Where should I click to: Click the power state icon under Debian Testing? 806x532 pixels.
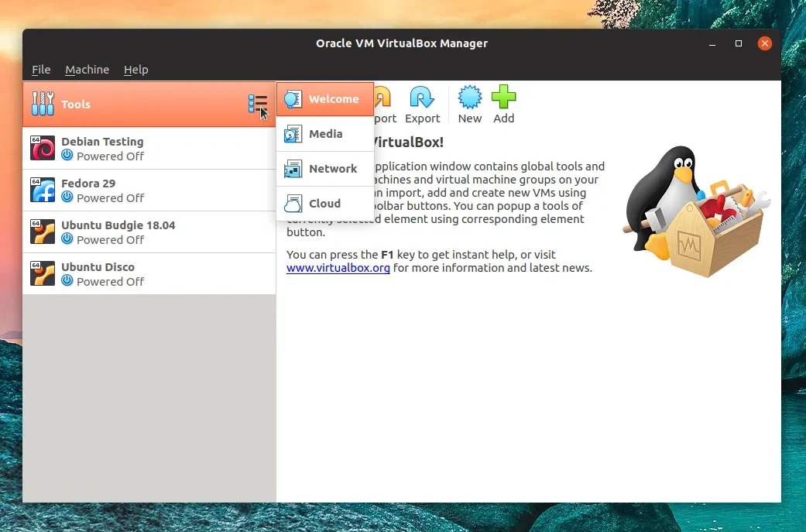click(67, 155)
